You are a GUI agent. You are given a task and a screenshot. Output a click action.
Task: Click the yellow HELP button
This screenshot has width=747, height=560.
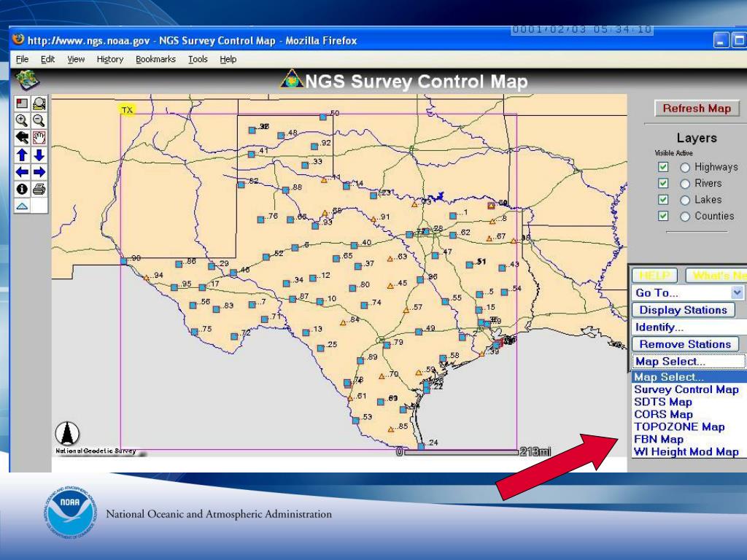tap(654, 276)
